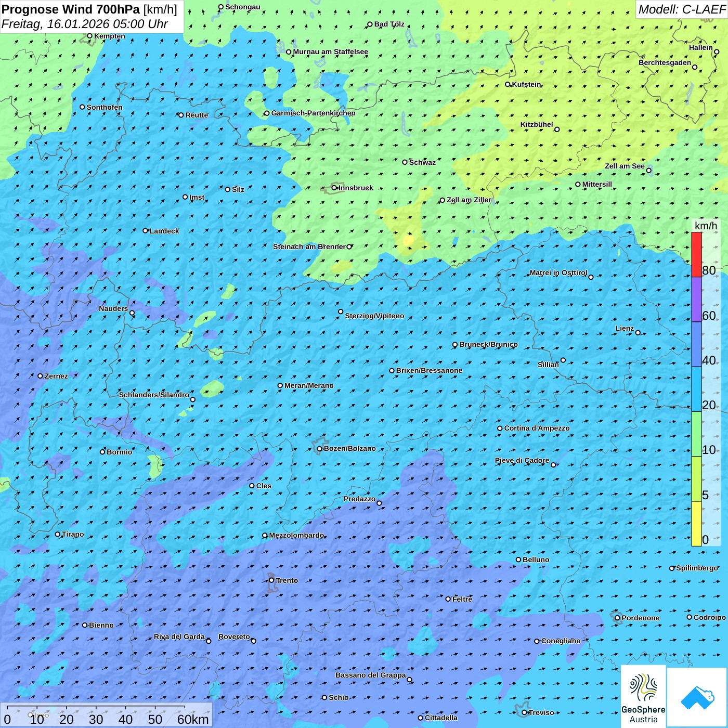This screenshot has height=728, width=728.
Task: Click the Treviso city label
Action: (x=541, y=712)
